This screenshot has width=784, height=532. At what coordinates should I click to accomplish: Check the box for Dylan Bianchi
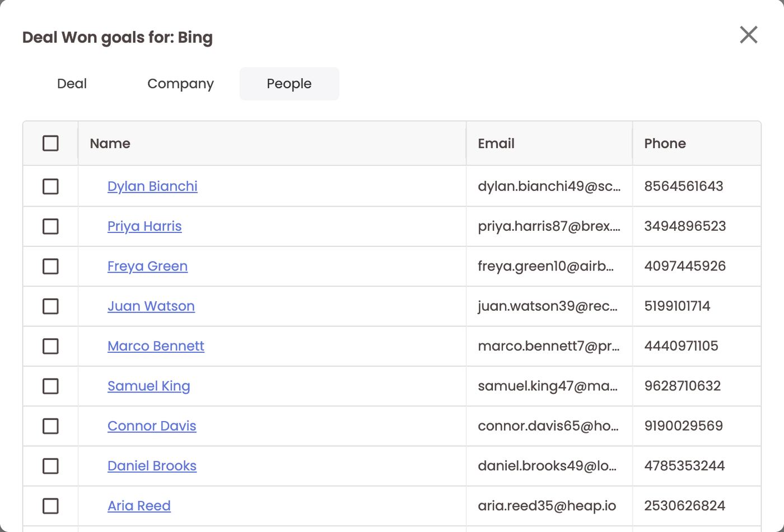click(50, 186)
